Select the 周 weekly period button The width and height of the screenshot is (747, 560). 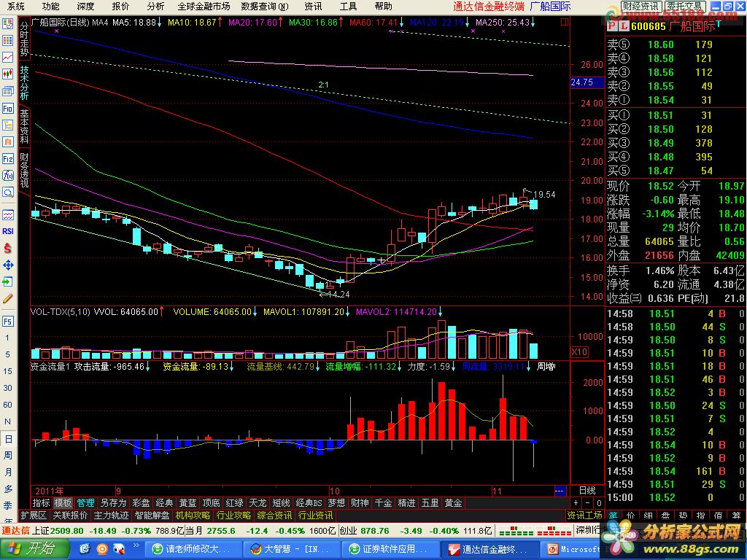(7, 455)
